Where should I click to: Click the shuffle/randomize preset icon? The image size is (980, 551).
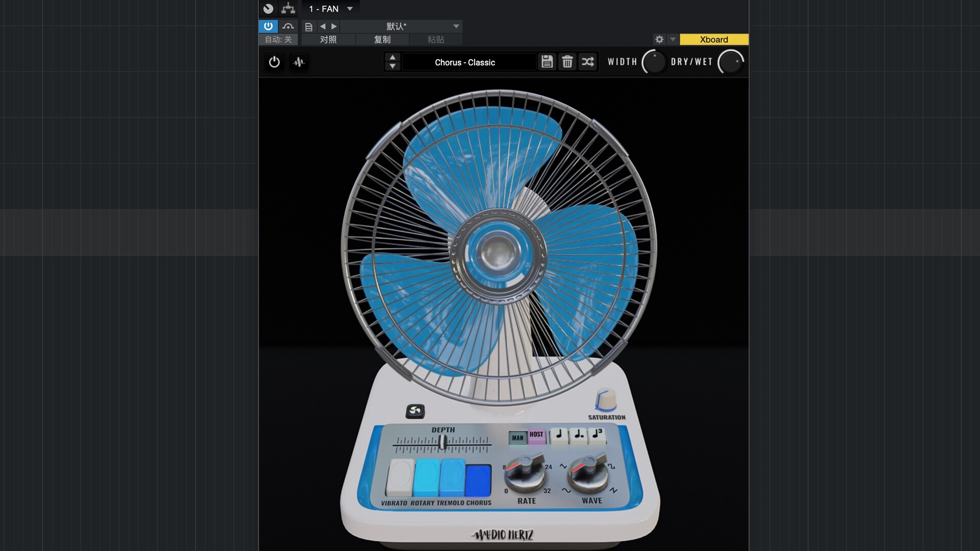(587, 62)
